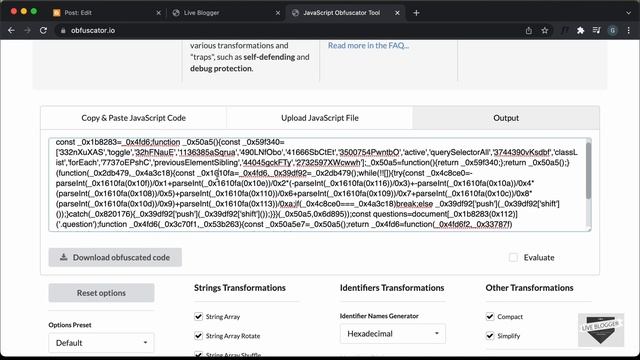Click the Read more in the FAQ link

point(369,45)
